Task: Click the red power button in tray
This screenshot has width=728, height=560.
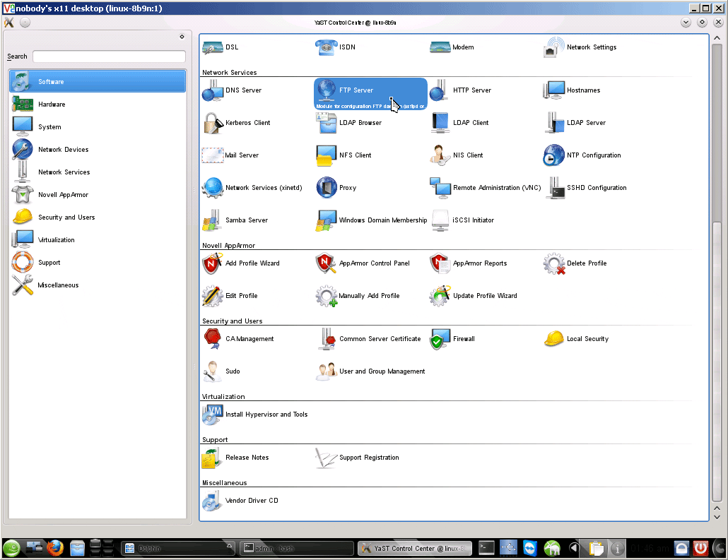Action: [x=700, y=549]
